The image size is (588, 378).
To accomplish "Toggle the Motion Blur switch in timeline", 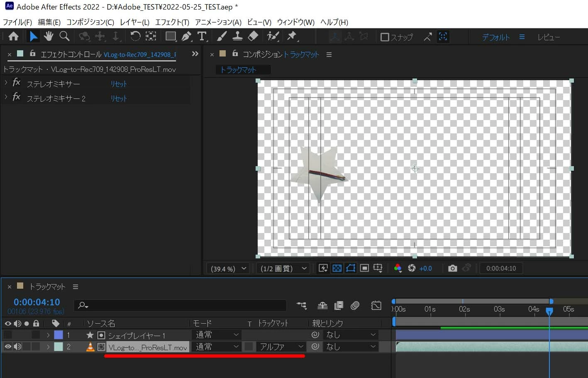I will (x=355, y=306).
